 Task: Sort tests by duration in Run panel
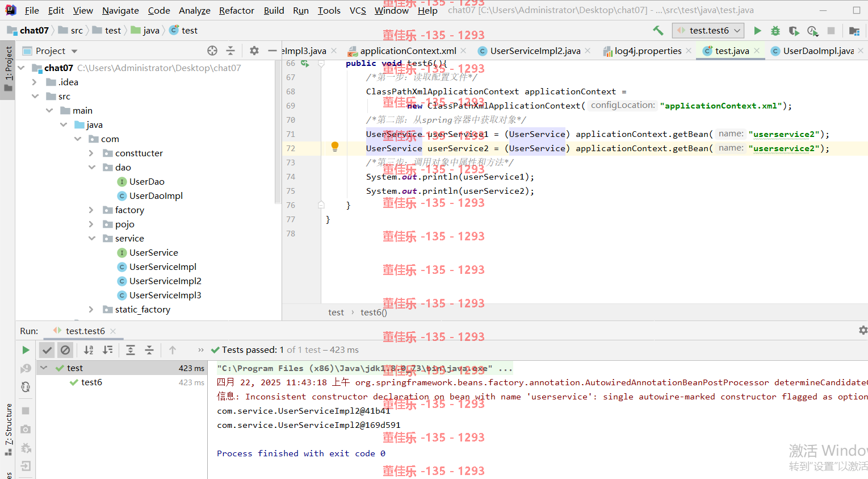point(107,350)
